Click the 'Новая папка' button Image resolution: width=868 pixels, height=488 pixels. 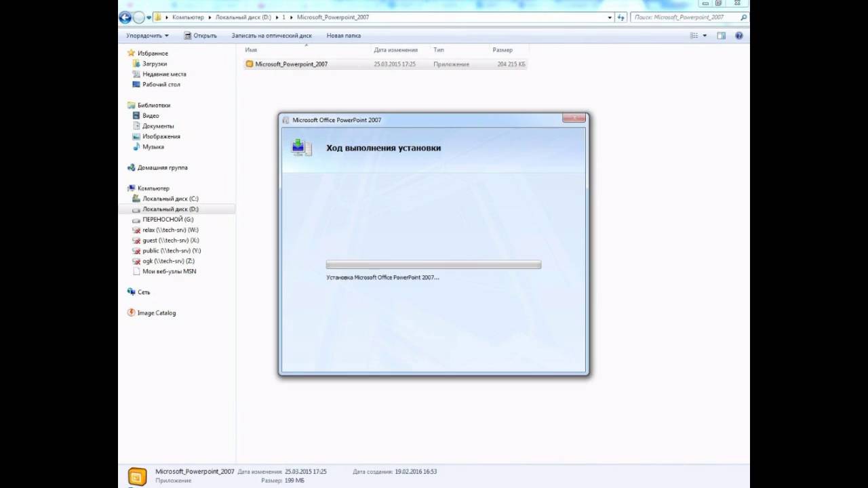click(x=343, y=35)
